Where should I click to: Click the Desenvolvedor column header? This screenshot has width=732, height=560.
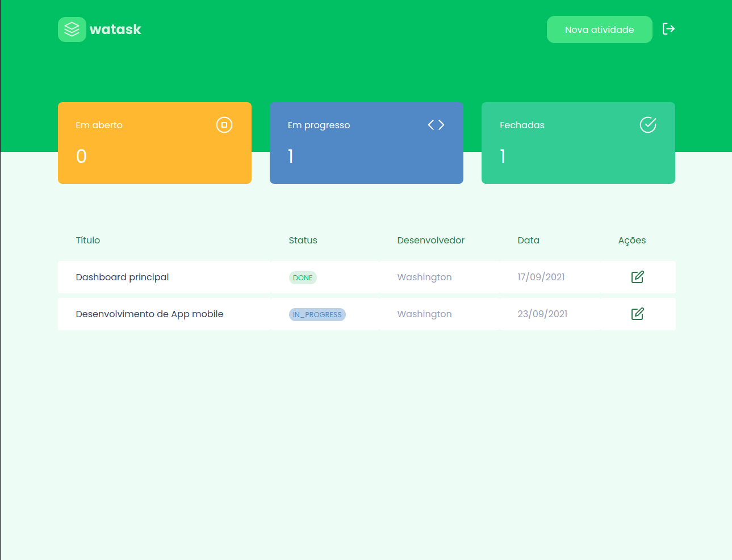tap(431, 240)
